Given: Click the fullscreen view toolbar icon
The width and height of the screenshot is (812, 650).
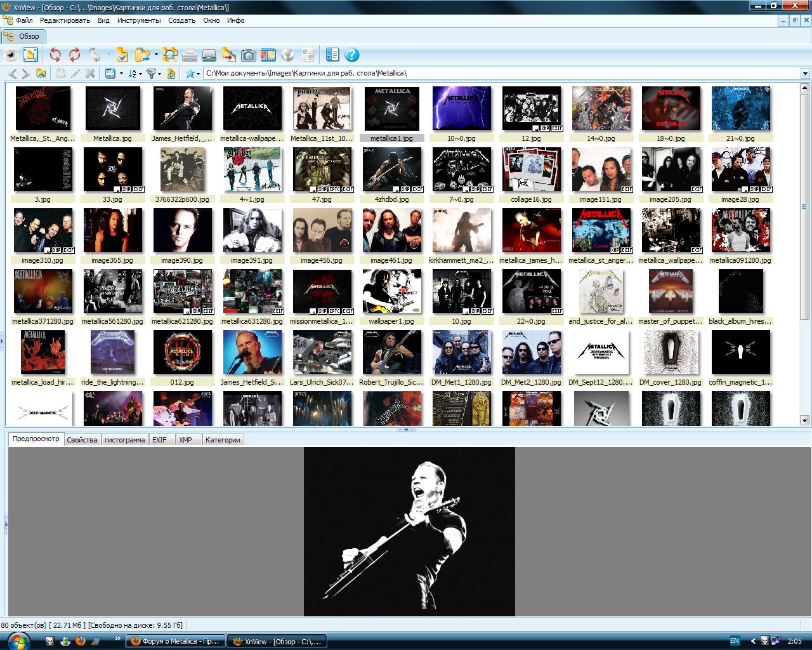Looking at the screenshot, I should (30, 55).
